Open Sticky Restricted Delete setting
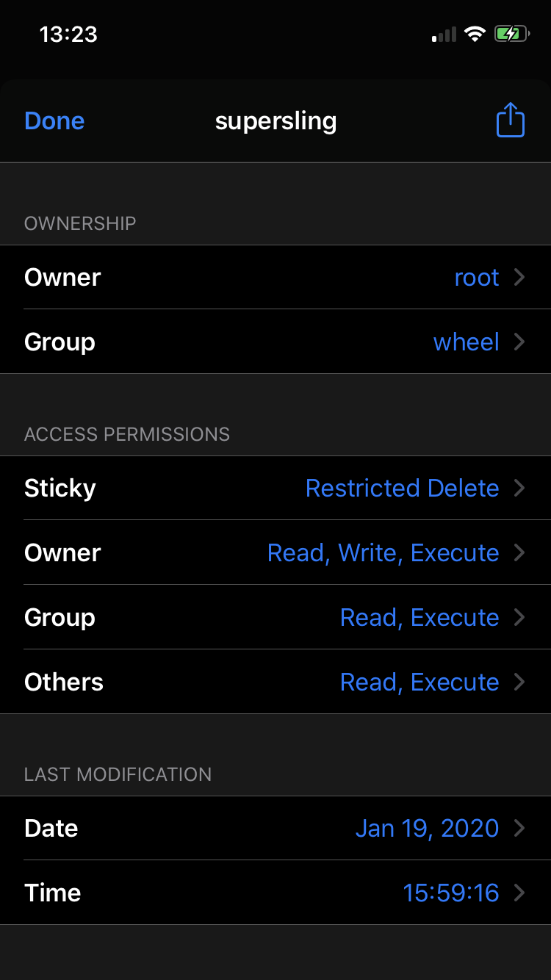Screen dimensions: 551x980 [275, 488]
